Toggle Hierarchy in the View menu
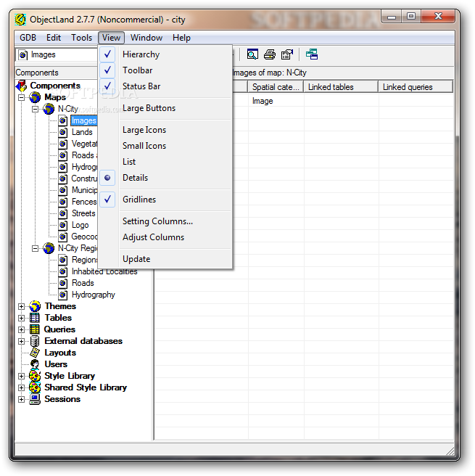Screen dimensions: 475x476 click(165, 54)
